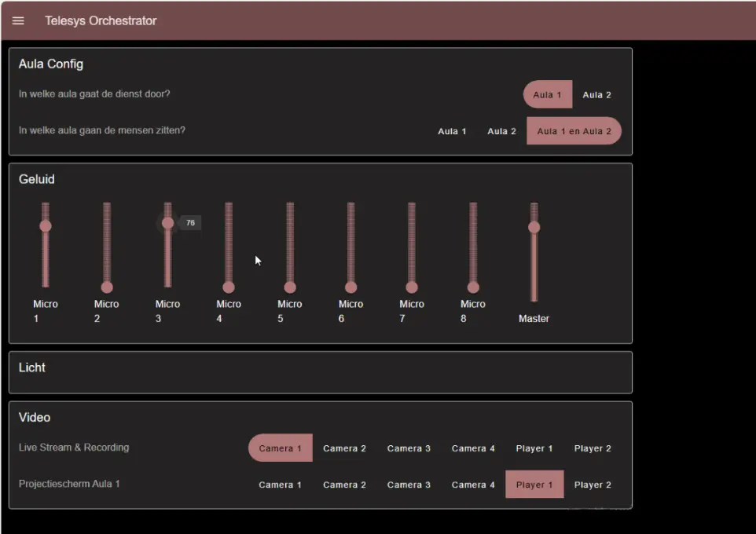This screenshot has width=756, height=534.
Task: Click the Micro 3 slider knob
Action: coord(167,223)
